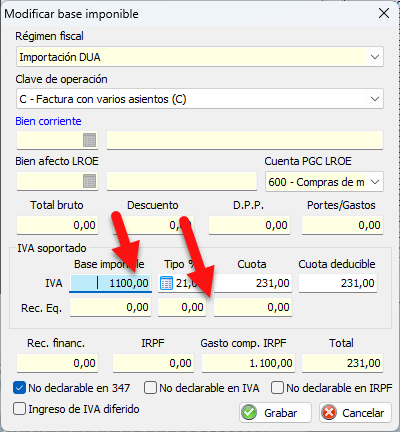Click the D.P.P. value field

pos(249,225)
